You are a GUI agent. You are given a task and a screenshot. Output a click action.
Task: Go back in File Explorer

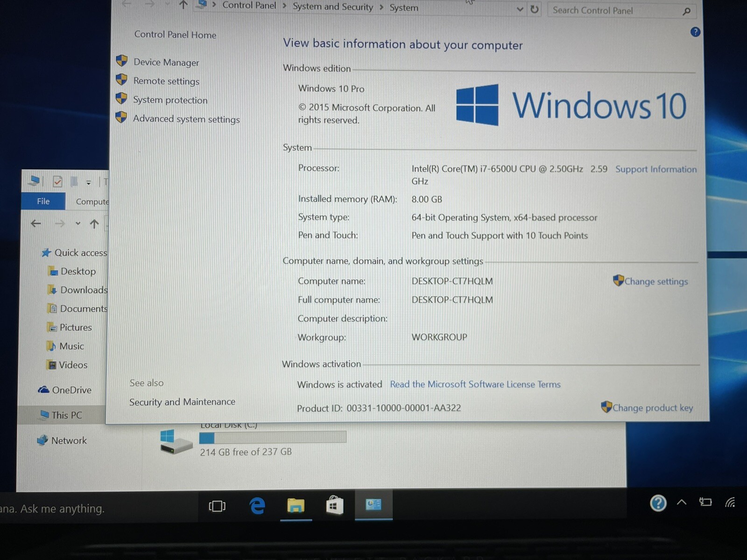[x=36, y=224]
